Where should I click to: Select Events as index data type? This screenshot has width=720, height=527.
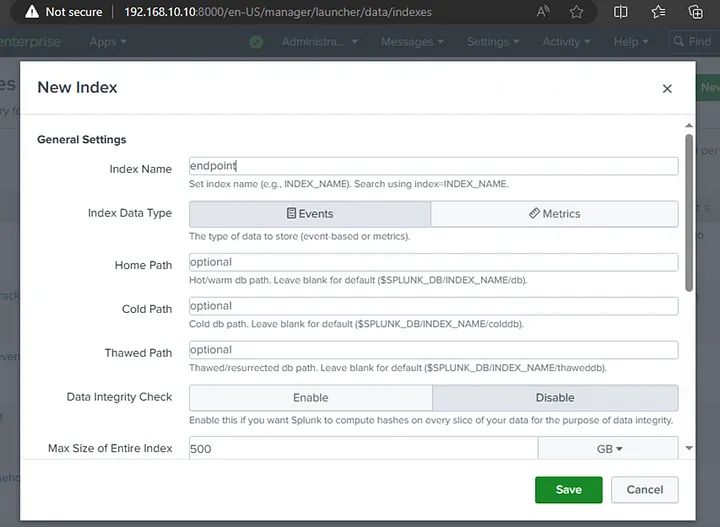click(x=310, y=213)
